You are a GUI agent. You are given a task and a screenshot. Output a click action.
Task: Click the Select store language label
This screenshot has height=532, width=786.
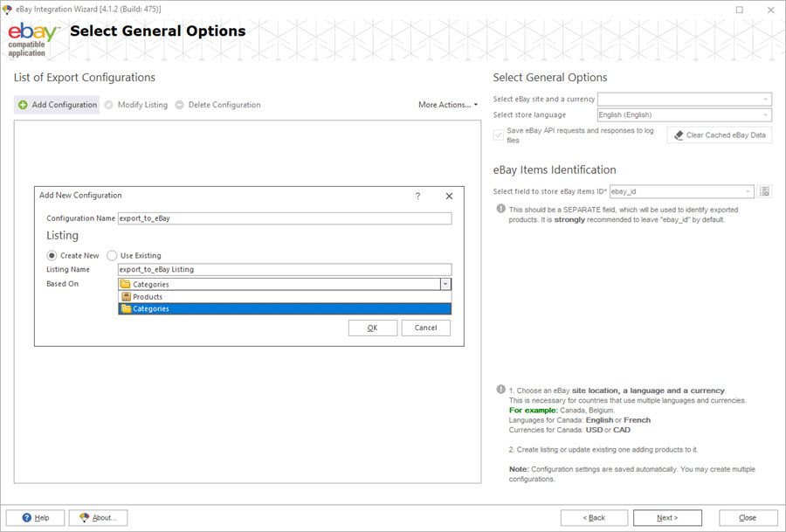pyautogui.click(x=529, y=114)
